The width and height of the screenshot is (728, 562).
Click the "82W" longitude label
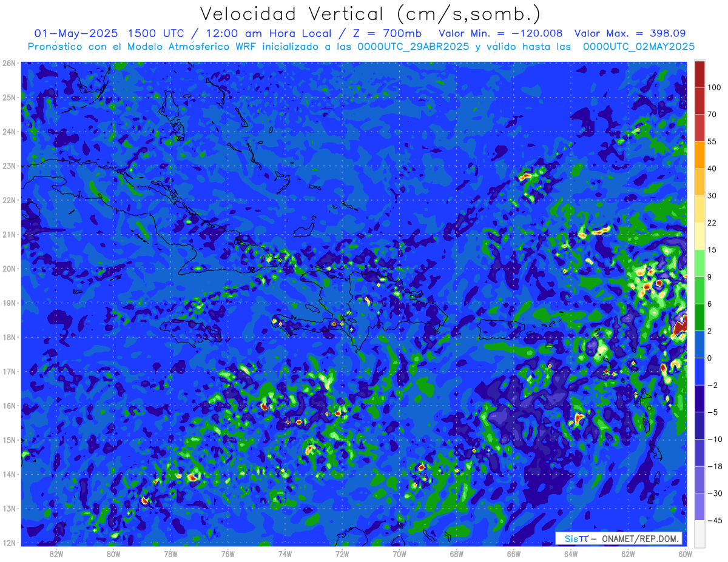56,554
